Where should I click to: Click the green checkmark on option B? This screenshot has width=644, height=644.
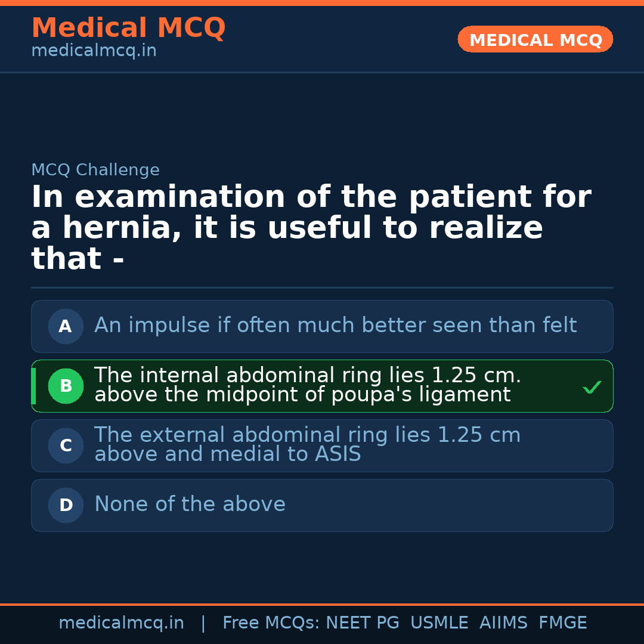coord(592,388)
